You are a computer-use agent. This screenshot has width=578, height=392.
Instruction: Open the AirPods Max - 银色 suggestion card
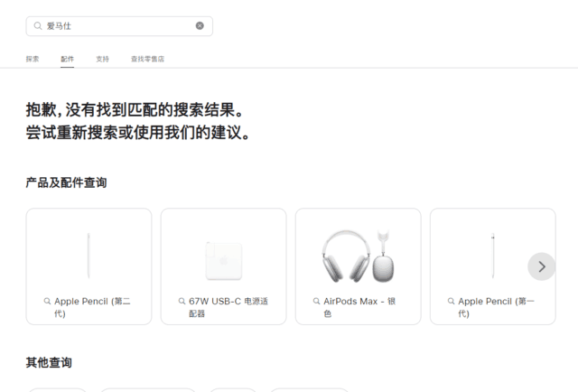tap(358, 266)
